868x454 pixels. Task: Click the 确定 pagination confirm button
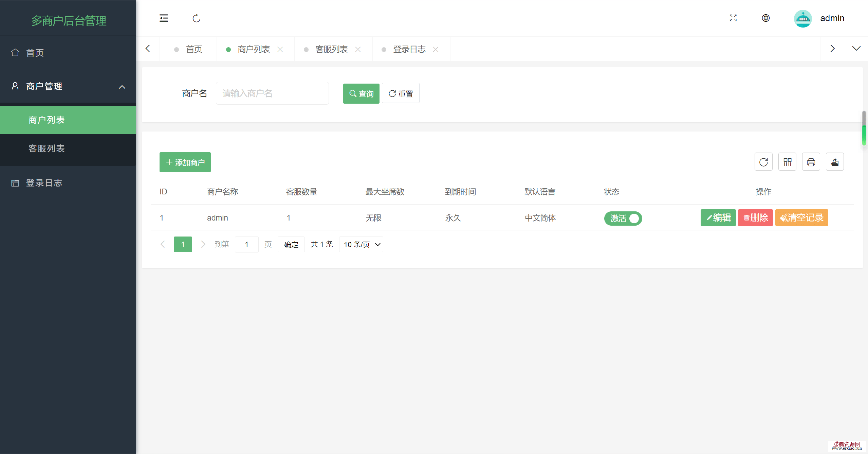click(x=291, y=244)
